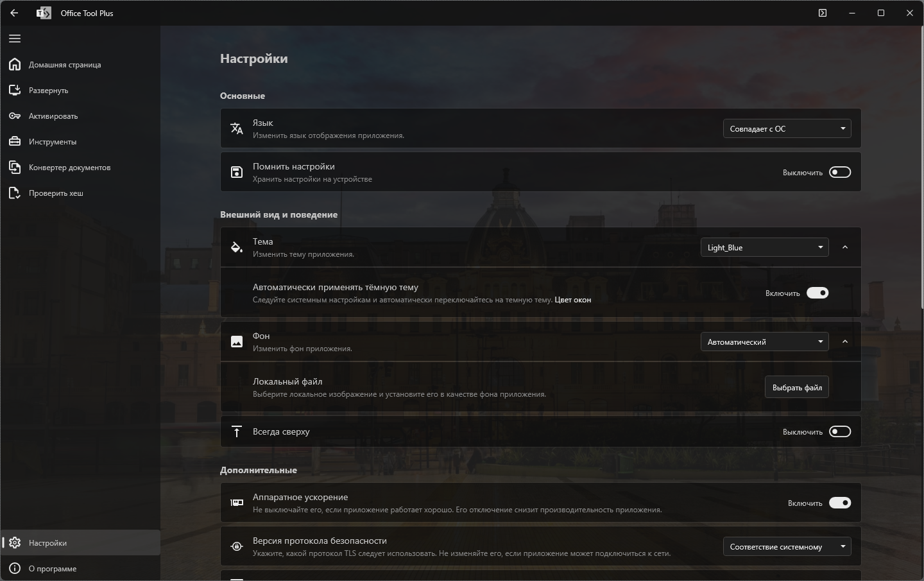
Task: Toggle the hamburger navigation menu
Action: pyautogui.click(x=15, y=39)
